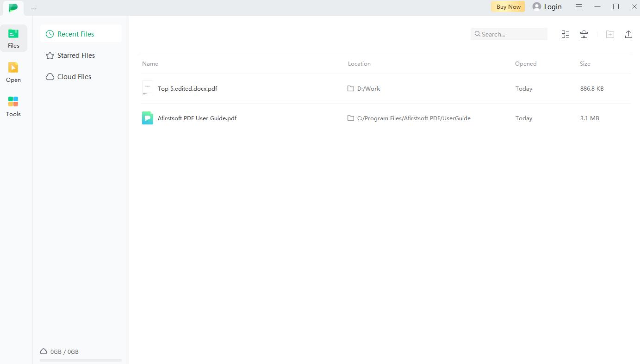Maximize the application window
The image size is (640, 364).
(x=616, y=6)
